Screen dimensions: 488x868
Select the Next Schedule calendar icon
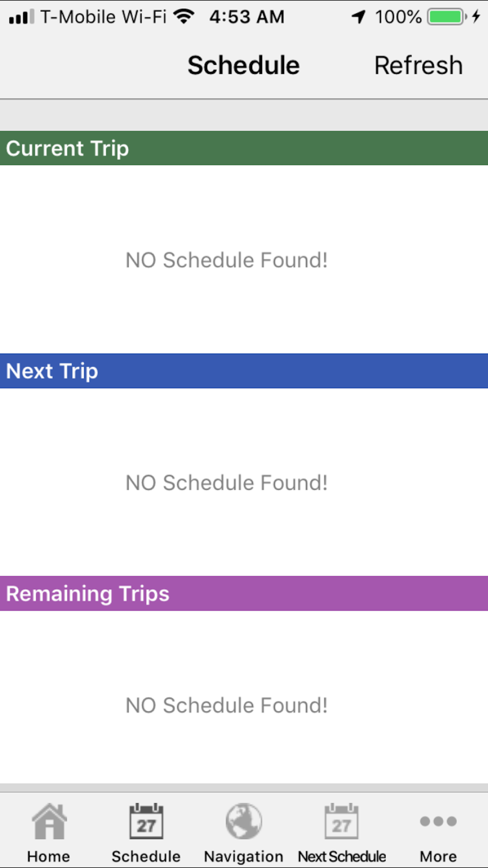(342, 821)
